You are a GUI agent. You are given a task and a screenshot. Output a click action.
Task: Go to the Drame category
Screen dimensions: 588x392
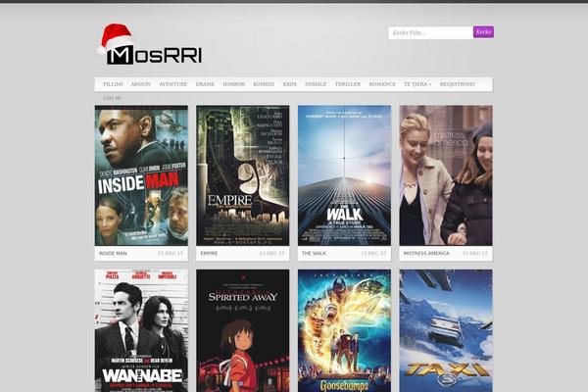[x=205, y=84]
